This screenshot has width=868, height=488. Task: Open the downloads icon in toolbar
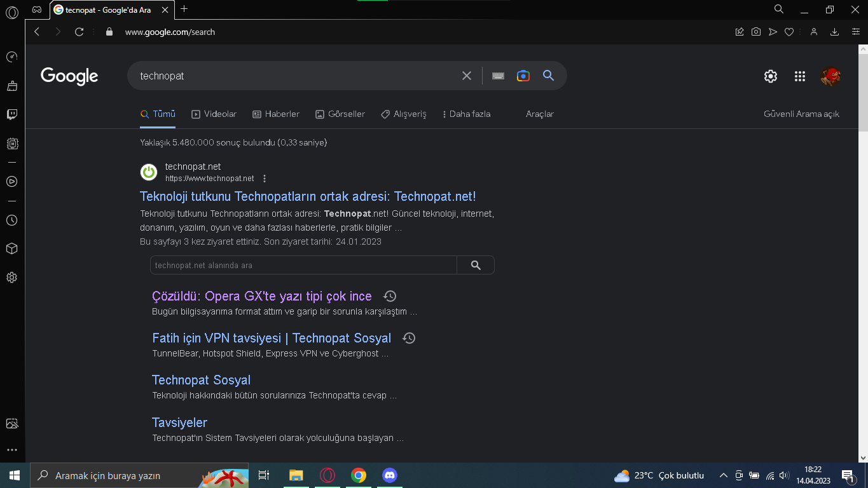point(835,32)
